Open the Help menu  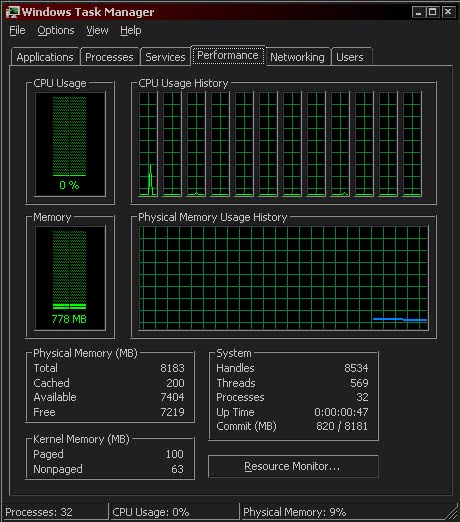click(131, 31)
